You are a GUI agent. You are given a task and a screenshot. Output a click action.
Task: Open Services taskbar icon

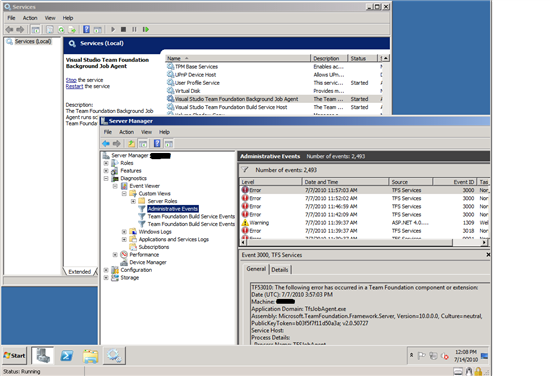[114, 356]
